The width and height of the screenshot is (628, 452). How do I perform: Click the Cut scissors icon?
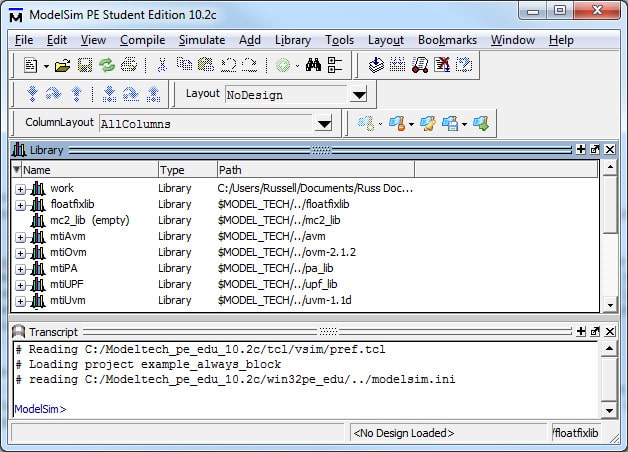(x=162, y=65)
